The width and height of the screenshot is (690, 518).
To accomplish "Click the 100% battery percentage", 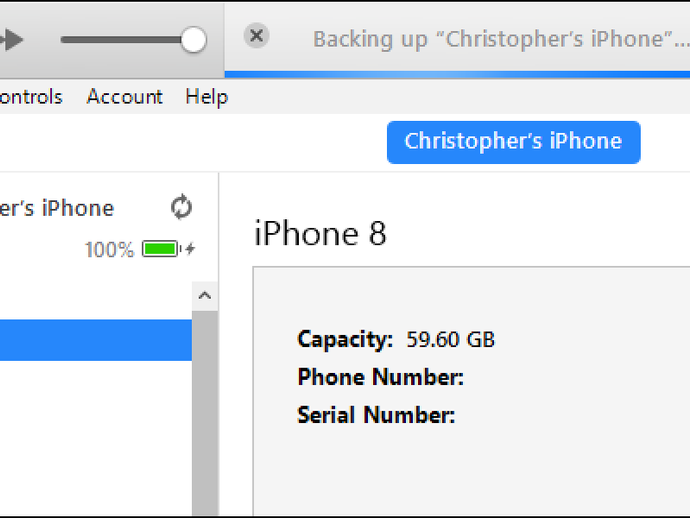I will [109, 250].
